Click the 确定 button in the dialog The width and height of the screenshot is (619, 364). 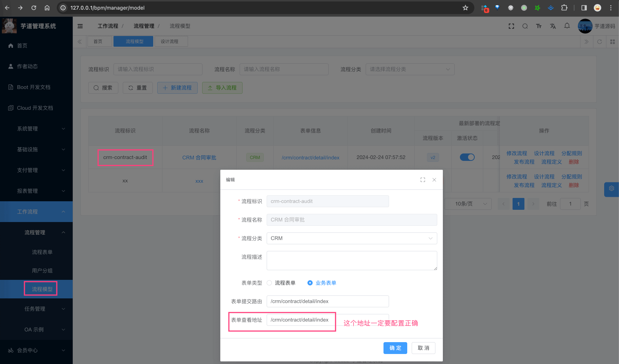(x=395, y=348)
